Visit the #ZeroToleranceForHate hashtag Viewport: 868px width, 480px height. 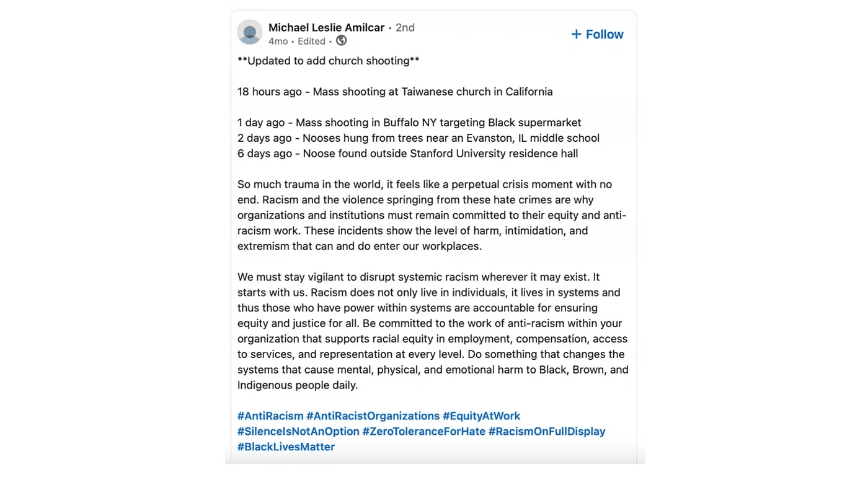click(x=424, y=432)
